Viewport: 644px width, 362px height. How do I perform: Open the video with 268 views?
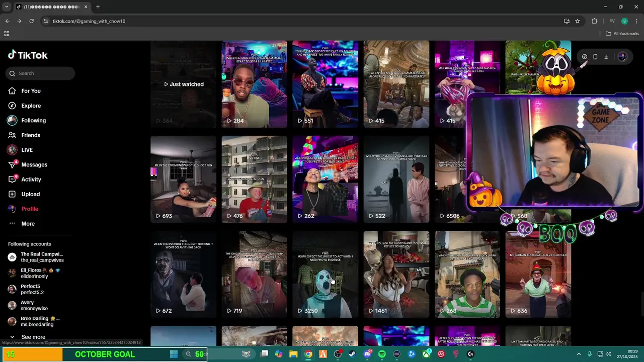tap(467, 274)
